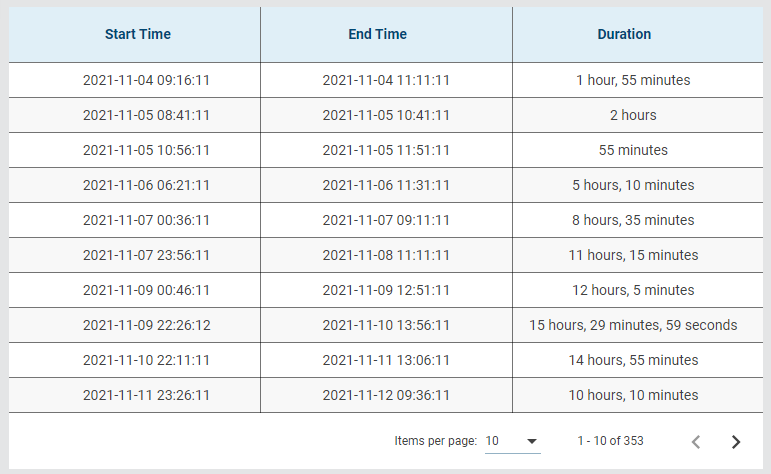Image resolution: width=771 pixels, height=474 pixels.
Task: Click the Duration column header
Action: (x=624, y=34)
